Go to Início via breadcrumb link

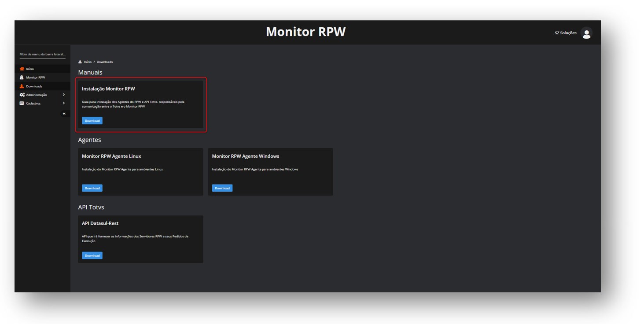pos(88,62)
